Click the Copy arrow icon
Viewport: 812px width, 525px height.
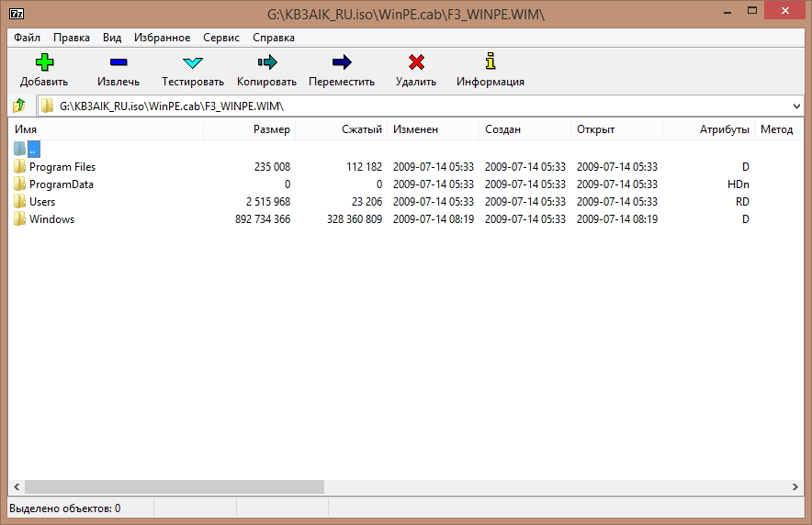[267, 62]
